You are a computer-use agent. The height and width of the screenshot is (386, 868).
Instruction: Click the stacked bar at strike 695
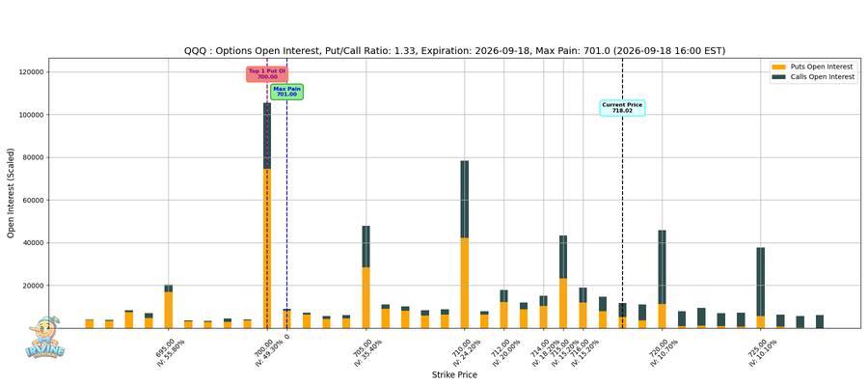pos(168,306)
